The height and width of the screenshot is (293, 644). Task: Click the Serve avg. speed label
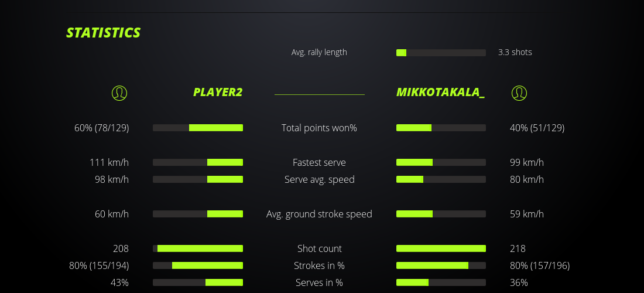click(319, 179)
